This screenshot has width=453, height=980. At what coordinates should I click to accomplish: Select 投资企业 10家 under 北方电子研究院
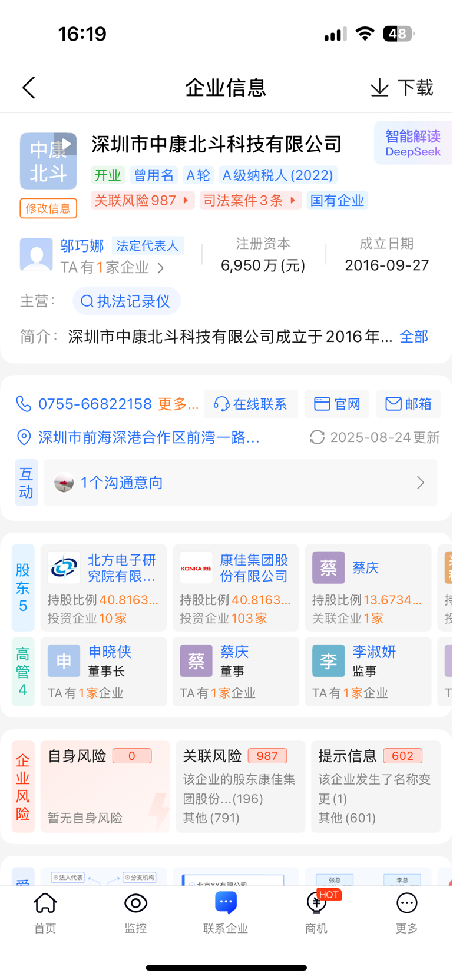(87, 619)
